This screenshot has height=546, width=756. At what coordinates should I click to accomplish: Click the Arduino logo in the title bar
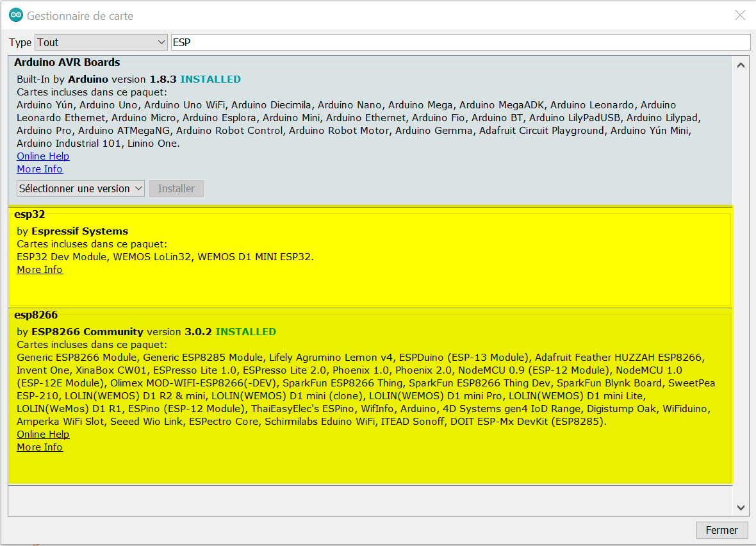coord(16,15)
